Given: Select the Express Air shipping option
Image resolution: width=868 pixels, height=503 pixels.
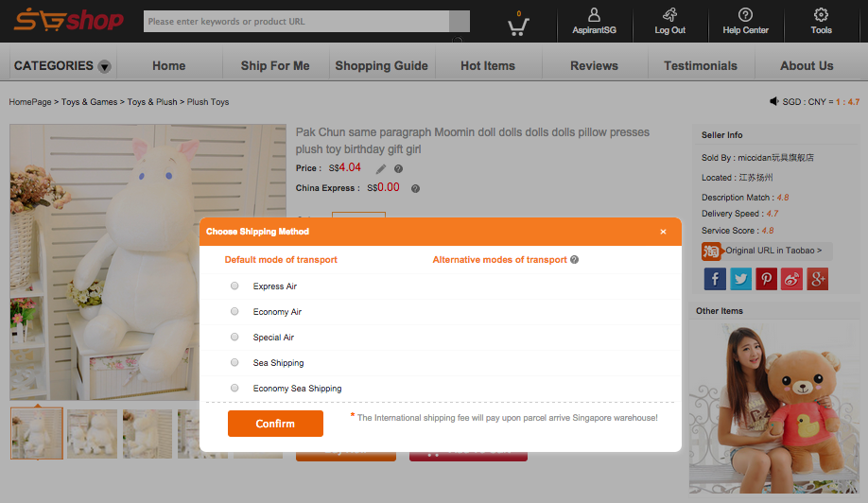Looking at the screenshot, I should tap(234, 286).
